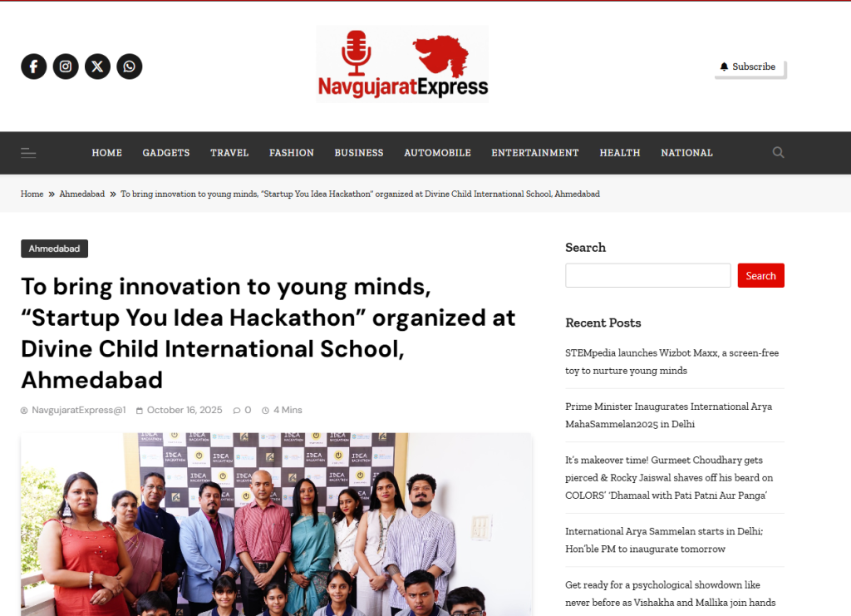
Task: Click the NavgujaratExpress@1 author link
Action: coord(79,411)
